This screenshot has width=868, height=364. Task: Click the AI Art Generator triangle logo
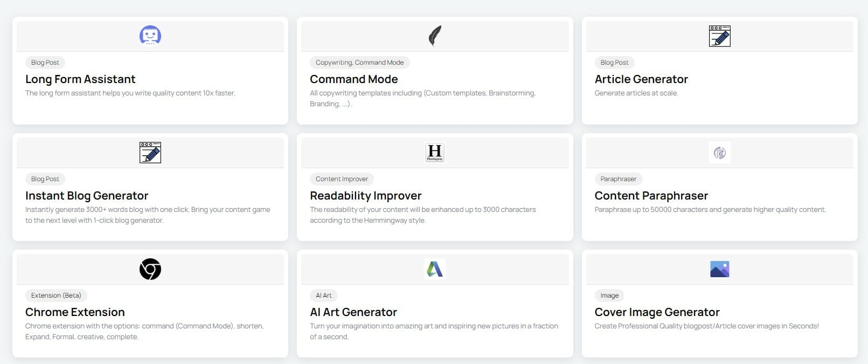click(x=435, y=269)
